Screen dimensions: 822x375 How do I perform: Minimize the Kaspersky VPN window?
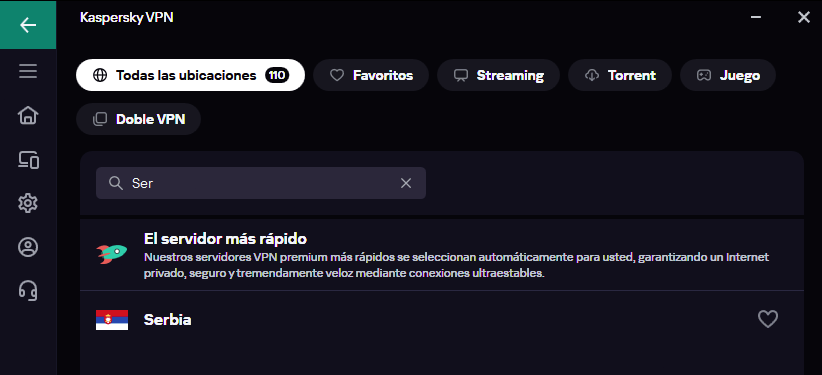pos(755,17)
